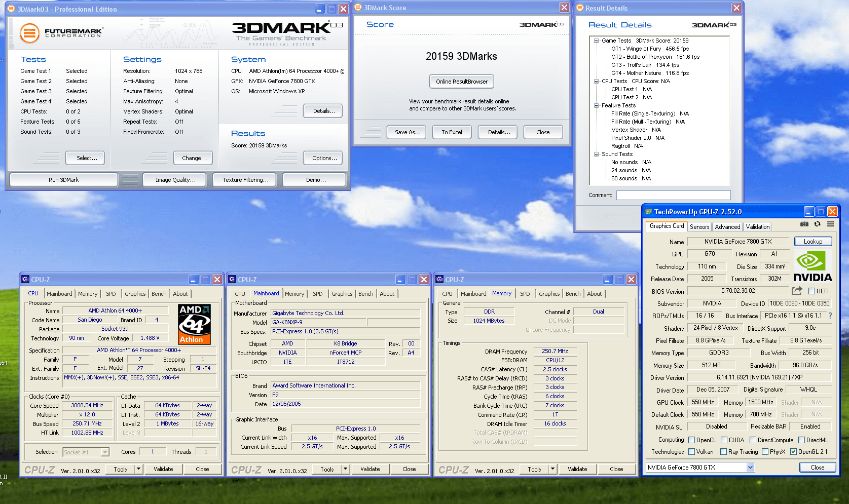849x504 pixels.
Task: Click the Online ResultBrowser button
Action: coord(462,82)
